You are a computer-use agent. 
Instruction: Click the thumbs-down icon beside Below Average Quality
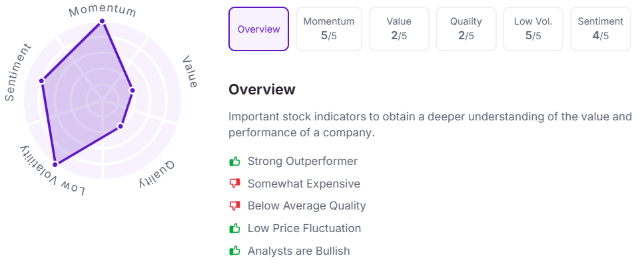[x=234, y=206]
